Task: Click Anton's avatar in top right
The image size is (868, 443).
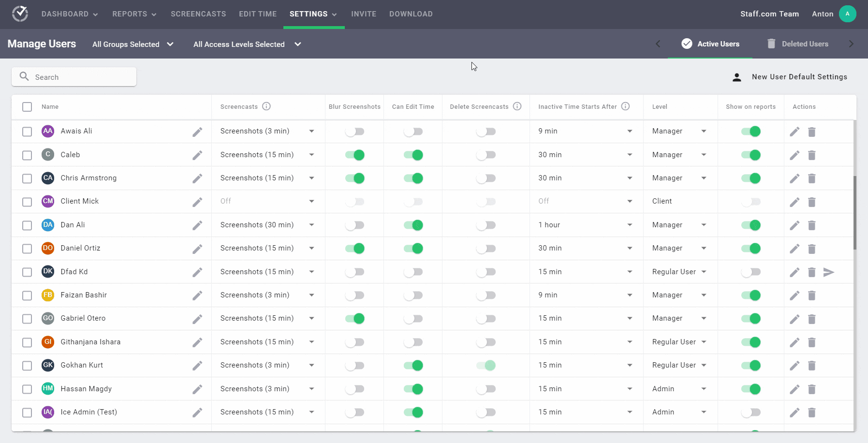Action: point(847,14)
